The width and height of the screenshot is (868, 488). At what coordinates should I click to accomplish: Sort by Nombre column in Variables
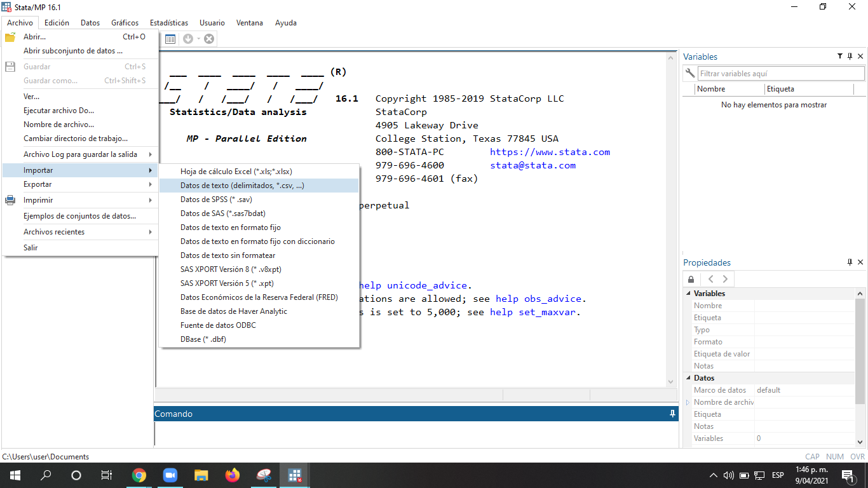[730, 89]
